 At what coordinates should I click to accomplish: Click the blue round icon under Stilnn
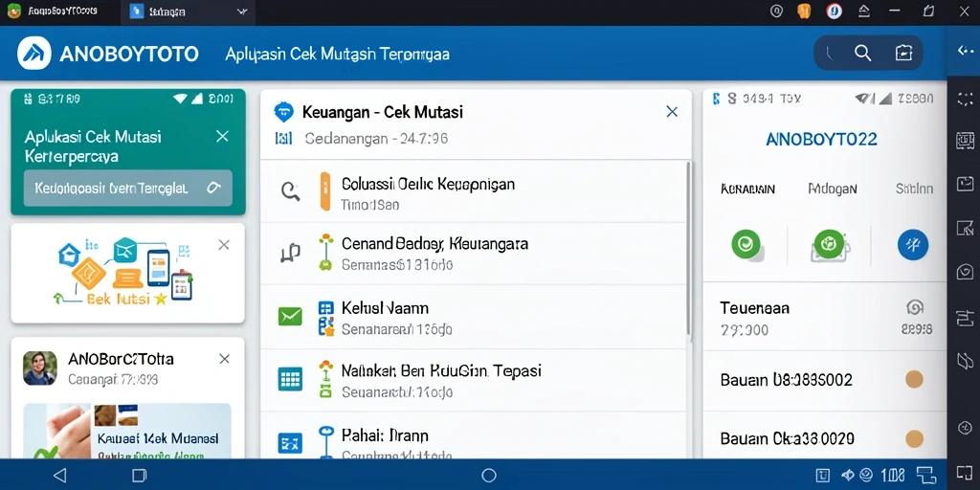tap(912, 244)
